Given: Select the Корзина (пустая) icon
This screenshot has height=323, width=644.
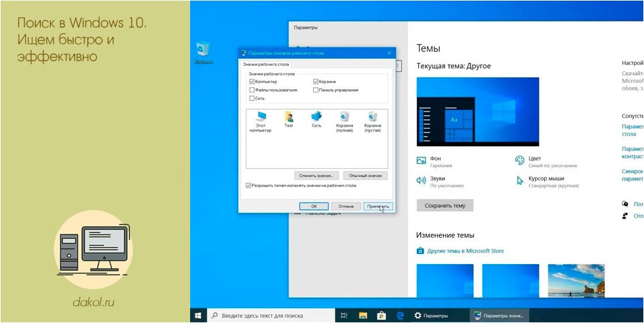Looking at the screenshot, I should point(372,122).
